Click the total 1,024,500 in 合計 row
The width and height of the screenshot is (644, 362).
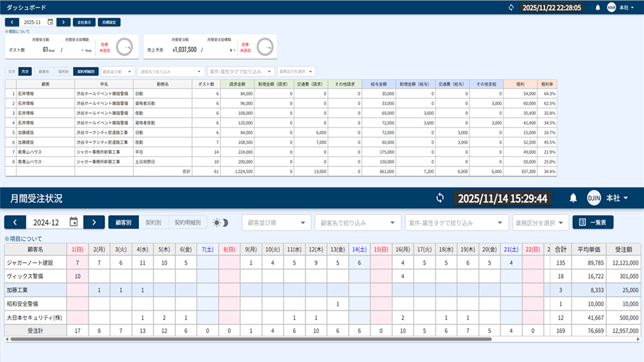[x=237, y=172]
